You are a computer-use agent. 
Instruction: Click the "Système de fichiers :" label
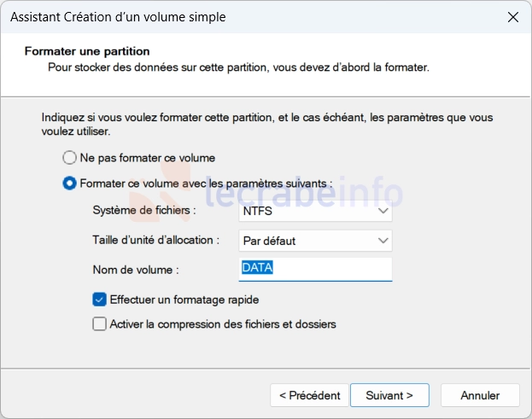[143, 210]
